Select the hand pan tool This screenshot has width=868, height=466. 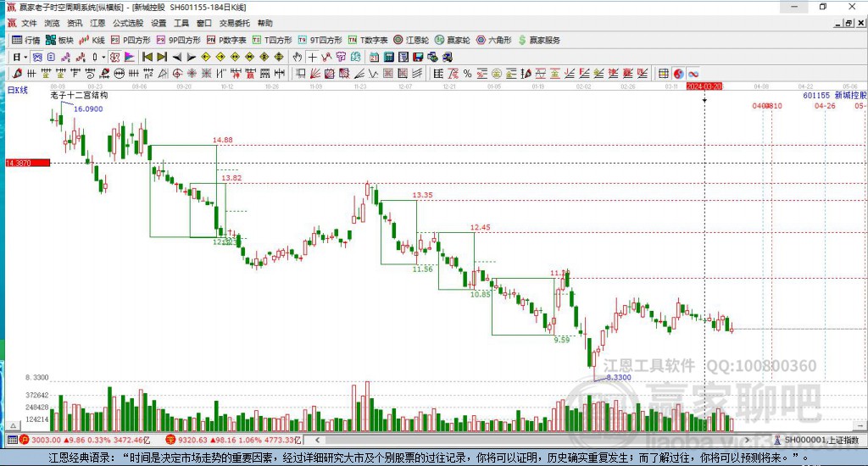tap(298, 57)
